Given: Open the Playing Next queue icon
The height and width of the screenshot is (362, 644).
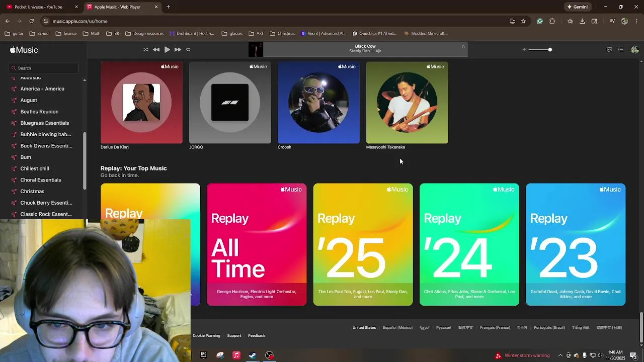Looking at the screenshot, I should click(621, 50).
